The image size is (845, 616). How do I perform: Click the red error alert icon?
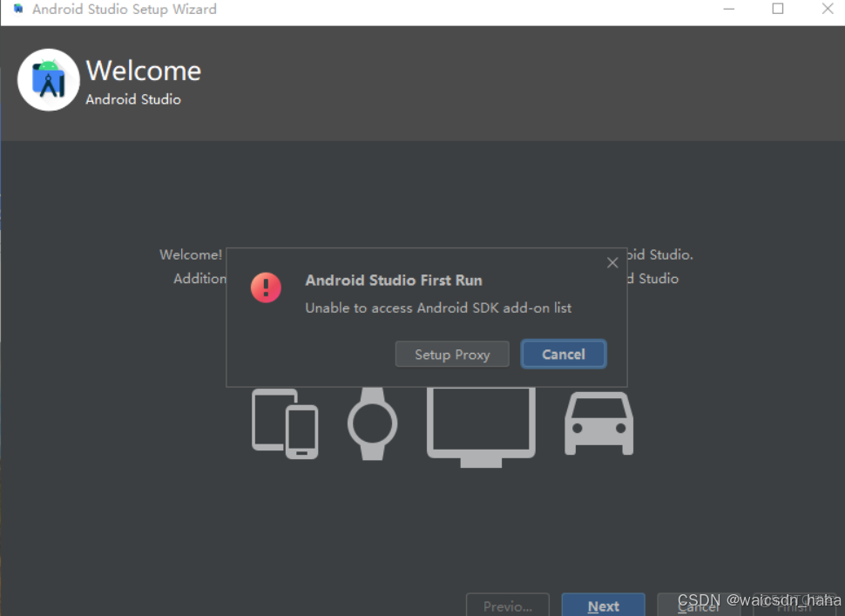tap(266, 288)
